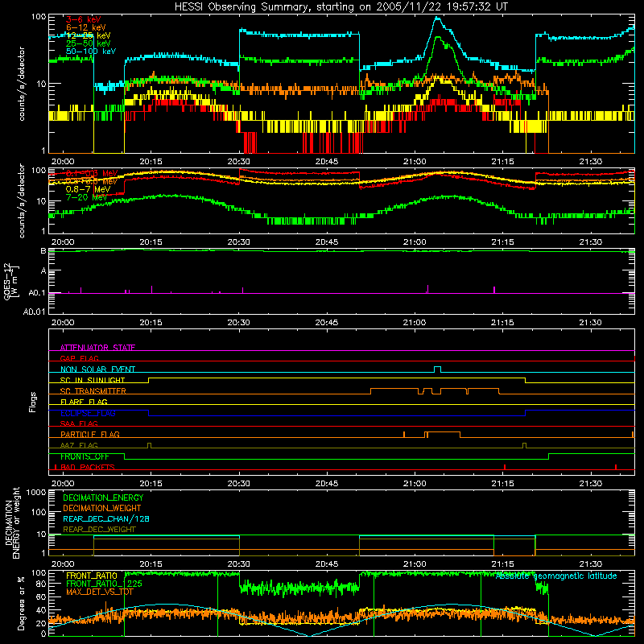
Task: Click the 'REAR_DEC_WEIGHT' legend label
Action: pyautogui.click(x=99, y=530)
